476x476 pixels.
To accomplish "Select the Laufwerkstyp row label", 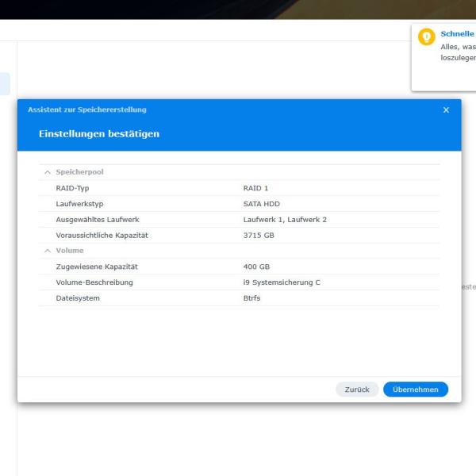I will (x=79, y=204).
